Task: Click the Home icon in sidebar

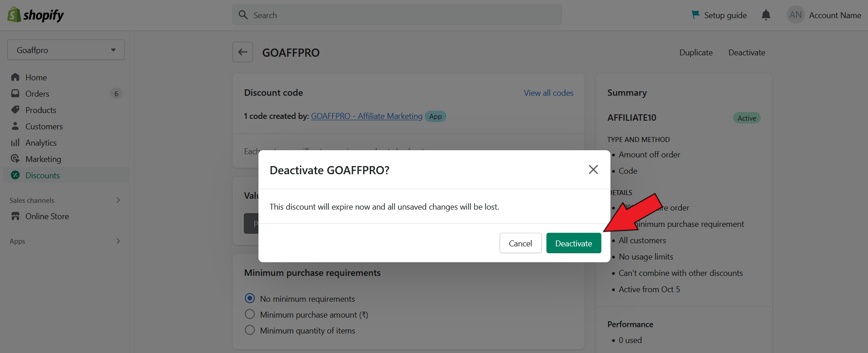Action: pyautogui.click(x=15, y=77)
